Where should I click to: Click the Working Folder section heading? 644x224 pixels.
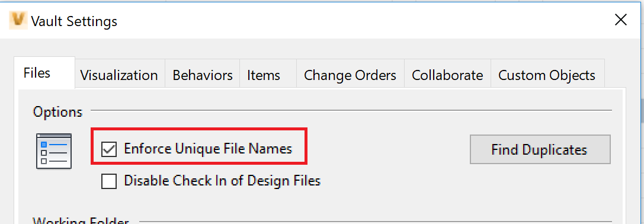tap(81, 220)
